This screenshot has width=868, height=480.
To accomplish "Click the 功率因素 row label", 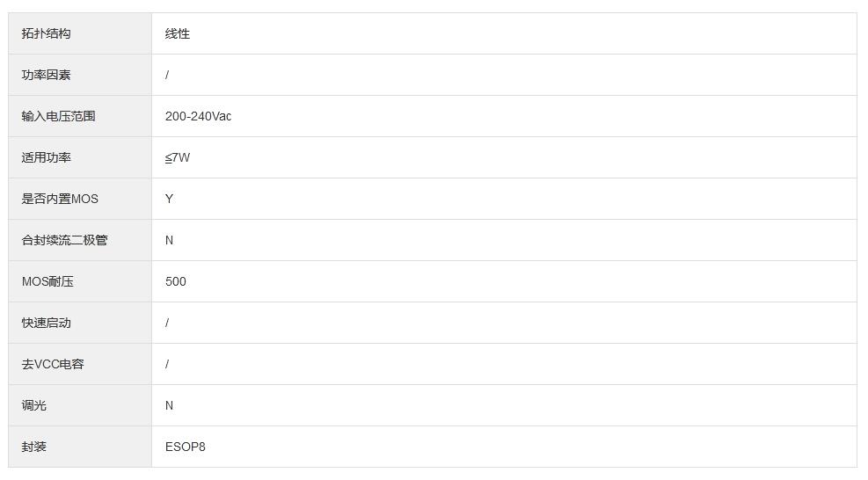I will (47, 75).
